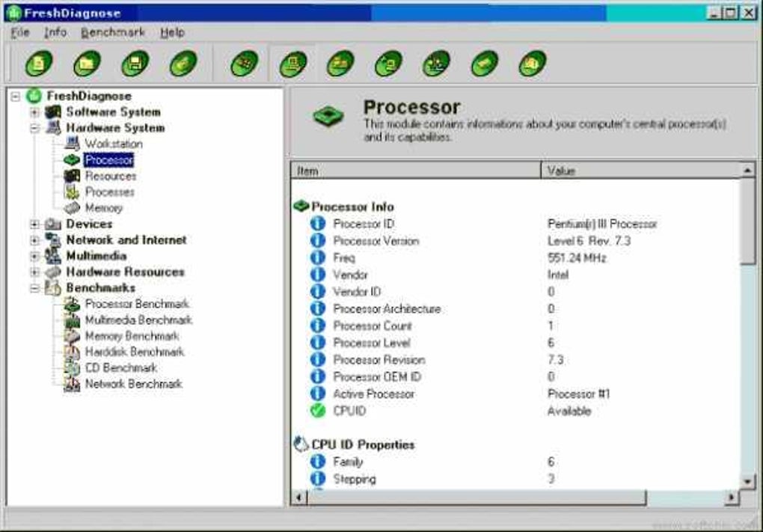Click the "Processor ID" row label

(x=364, y=224)
